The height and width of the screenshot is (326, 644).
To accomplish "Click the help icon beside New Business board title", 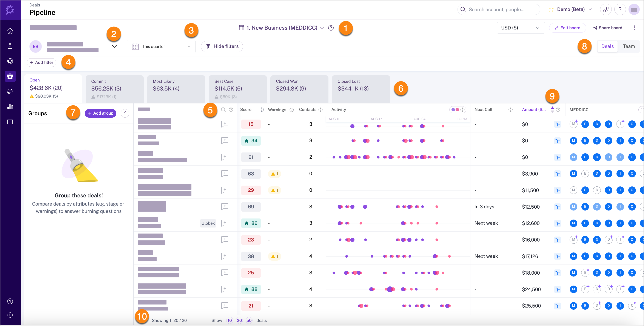I will [331, 28].
